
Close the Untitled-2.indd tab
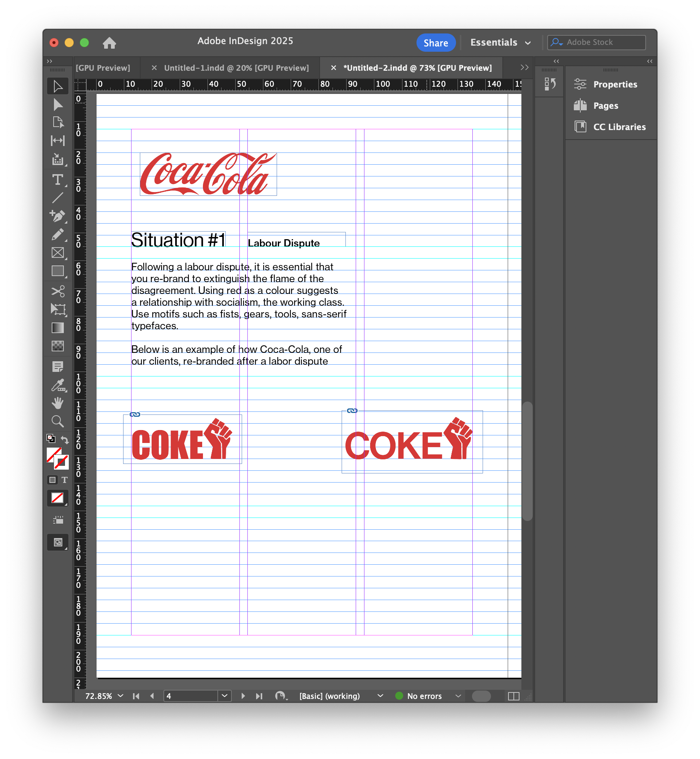(x=334, y=68)
